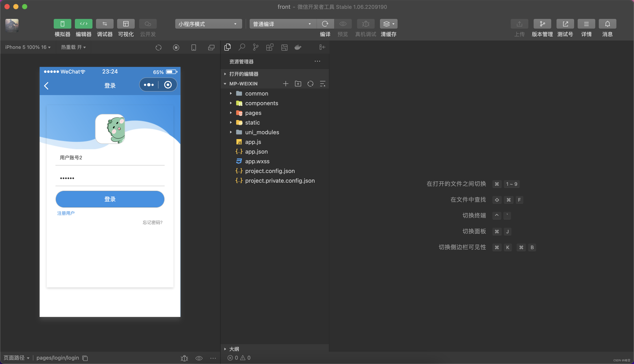Go back in the simulator page

[x=46, y=86]
